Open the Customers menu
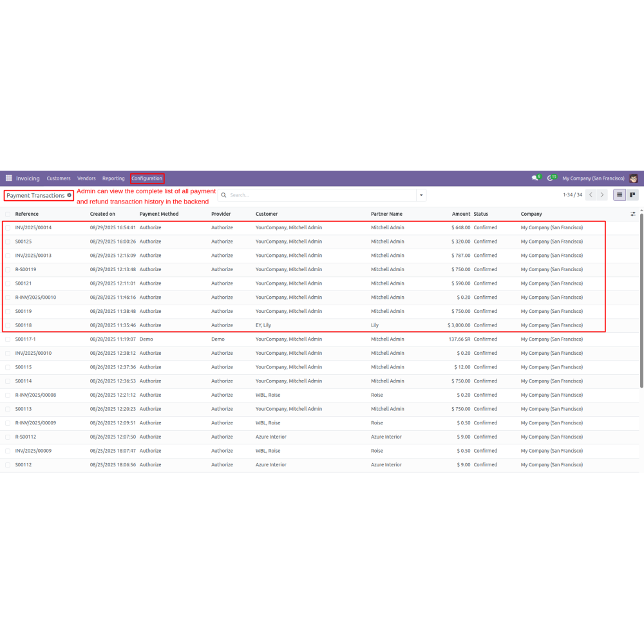The image size is (644, 644). (59, 178)
